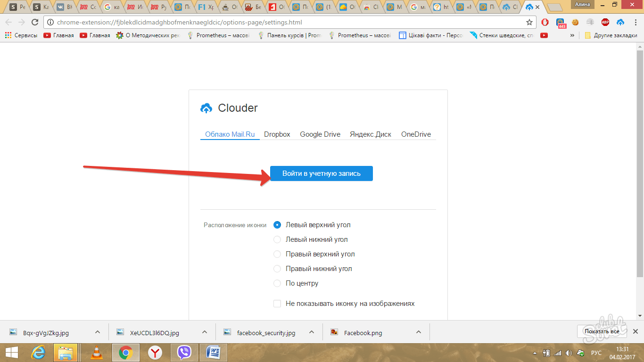Open the О Методических рек bookmark
The width and height of the screenshot is (644, 362).
point(148,35)
